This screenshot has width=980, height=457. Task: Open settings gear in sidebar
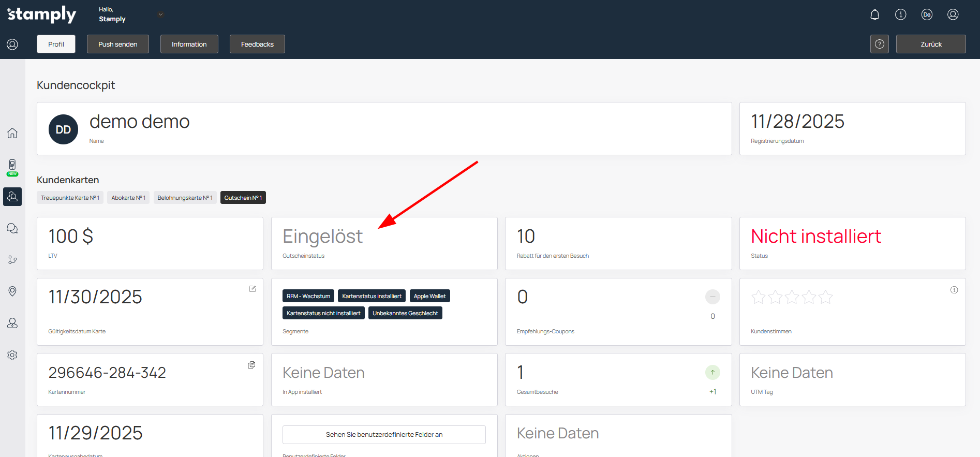[x=12, y=355]
